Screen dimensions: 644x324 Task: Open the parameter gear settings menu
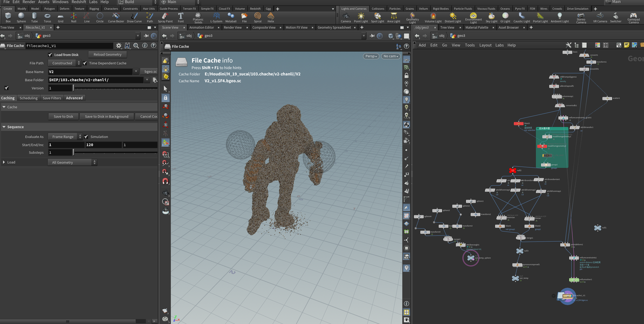pyautogui.click(x=119, y=46)
